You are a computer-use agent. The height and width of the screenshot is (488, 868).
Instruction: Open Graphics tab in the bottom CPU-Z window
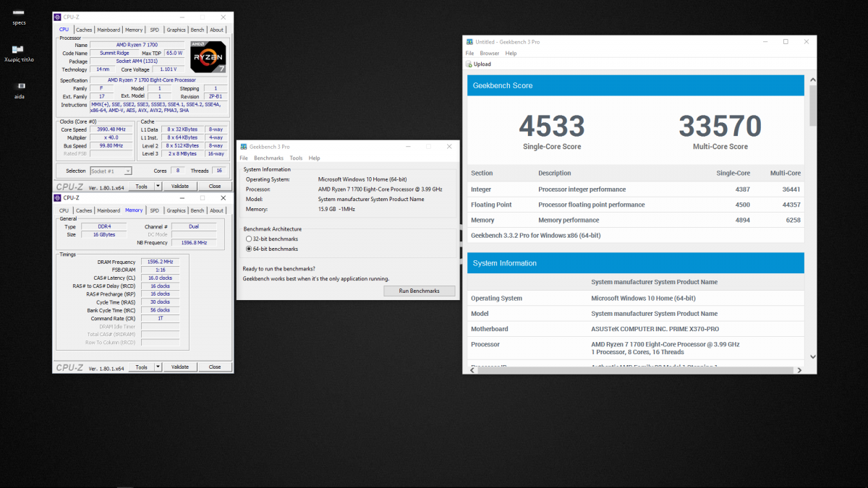(x=176, y=210)
